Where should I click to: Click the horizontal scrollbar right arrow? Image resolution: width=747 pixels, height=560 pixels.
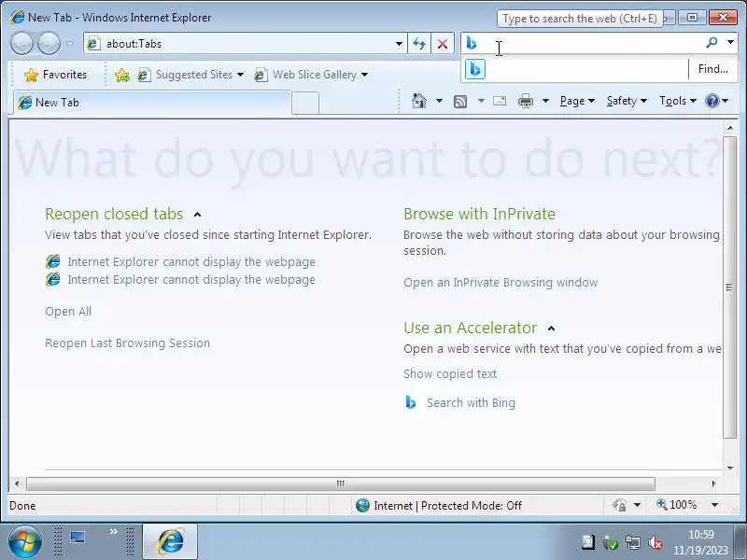coord(713,483)
